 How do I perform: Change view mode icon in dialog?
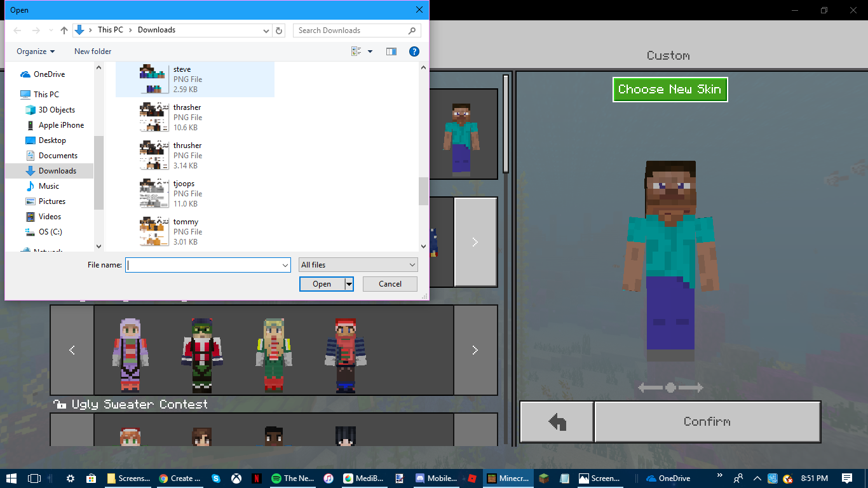pyautogui.click(x=356, y=51)
